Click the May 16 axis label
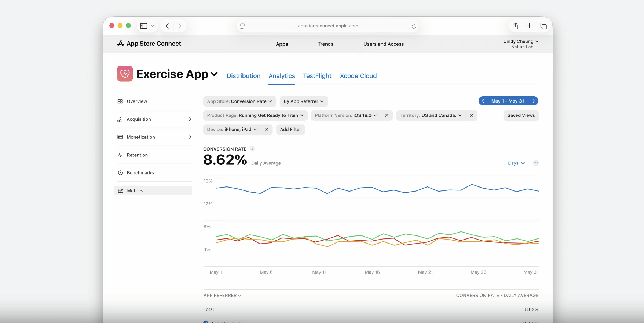 tap(372, 272)
